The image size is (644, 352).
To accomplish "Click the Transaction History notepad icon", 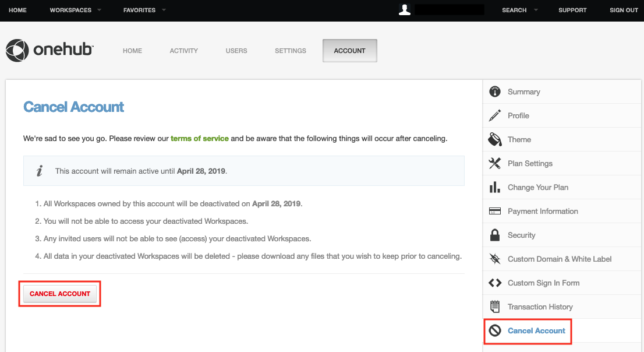I will click(495, 307).
